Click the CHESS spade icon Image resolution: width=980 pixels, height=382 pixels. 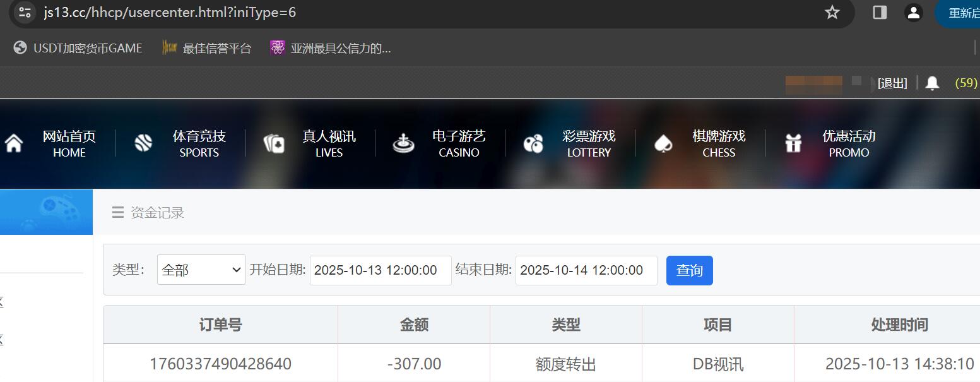pos(664,143)
